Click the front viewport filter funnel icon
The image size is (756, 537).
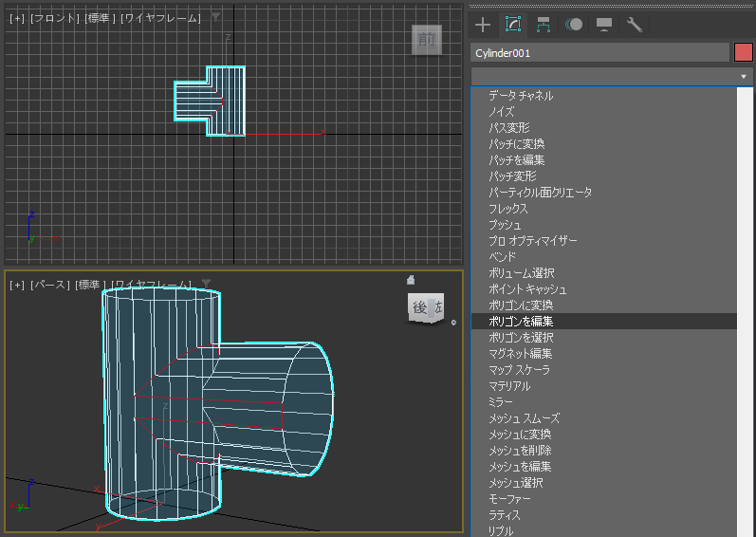215,17
